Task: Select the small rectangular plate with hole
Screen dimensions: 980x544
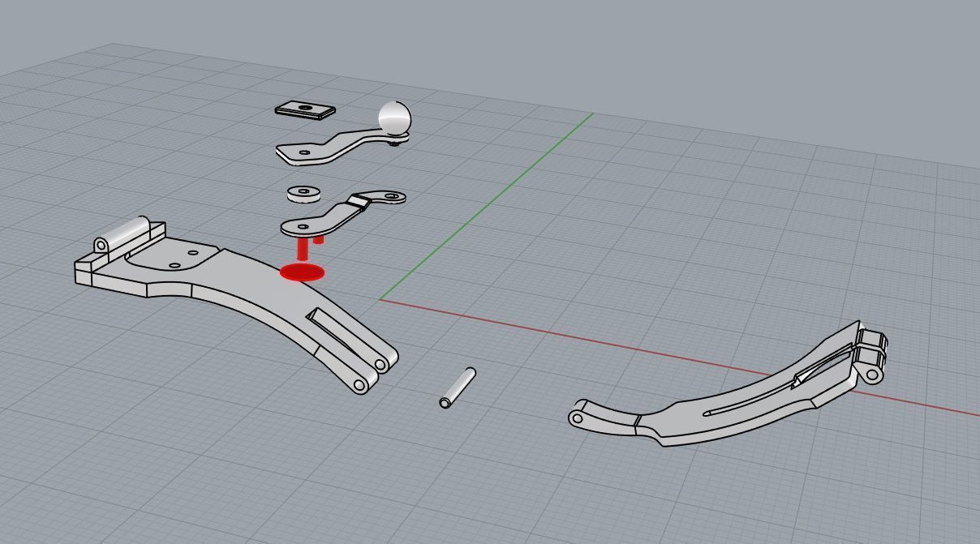Action: coord(305,109)
